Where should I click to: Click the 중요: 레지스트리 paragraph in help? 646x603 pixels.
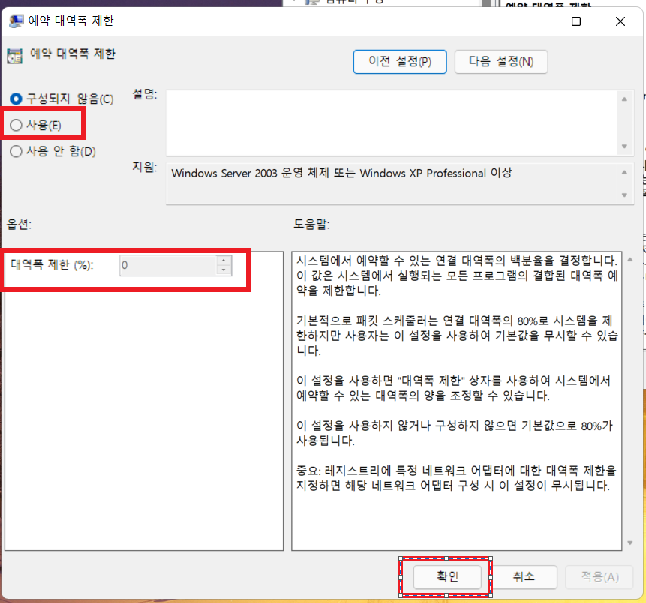(456, 478)
